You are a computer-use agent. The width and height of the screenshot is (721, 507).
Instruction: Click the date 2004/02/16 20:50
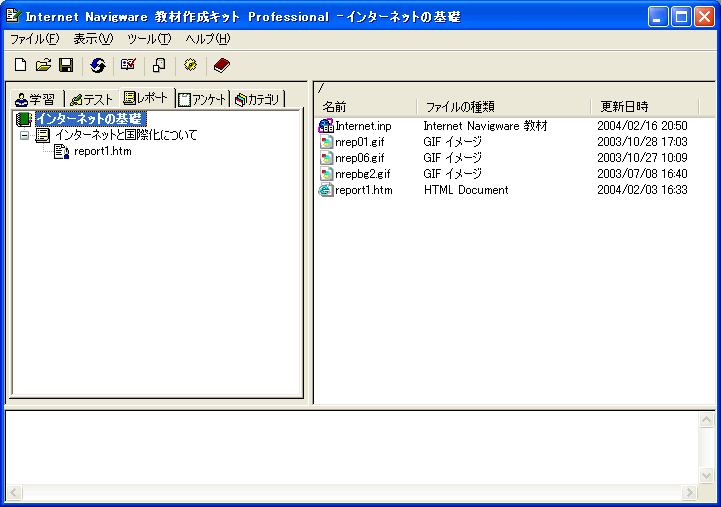pyautogui.click(x=642, y=126)
